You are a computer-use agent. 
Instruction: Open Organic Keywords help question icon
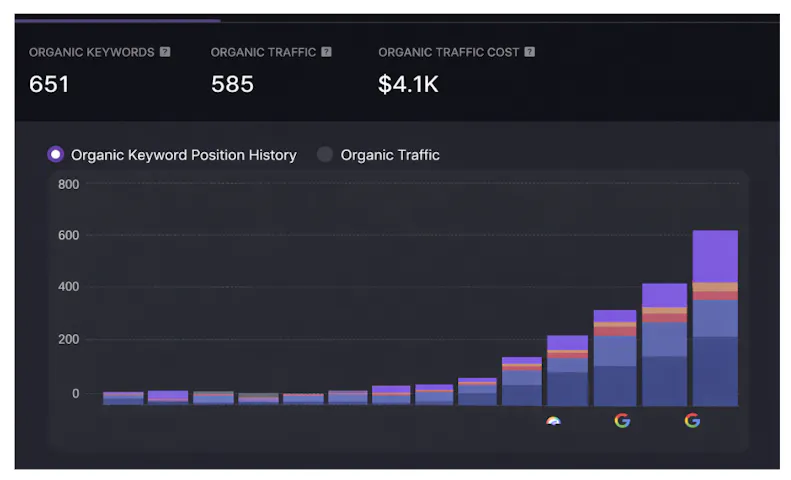tap(165, 52)
